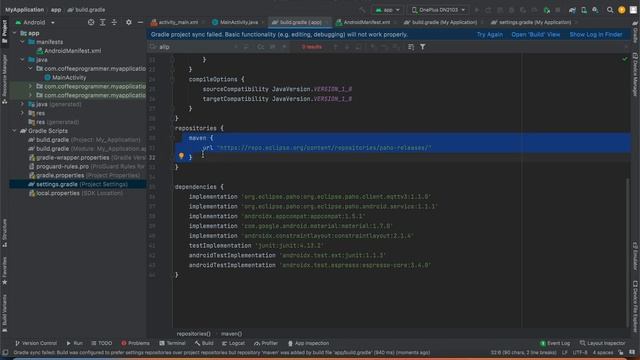Screen dimensions: 640x360
Task: Open Project panel settings gear
Action: (129, 22)
